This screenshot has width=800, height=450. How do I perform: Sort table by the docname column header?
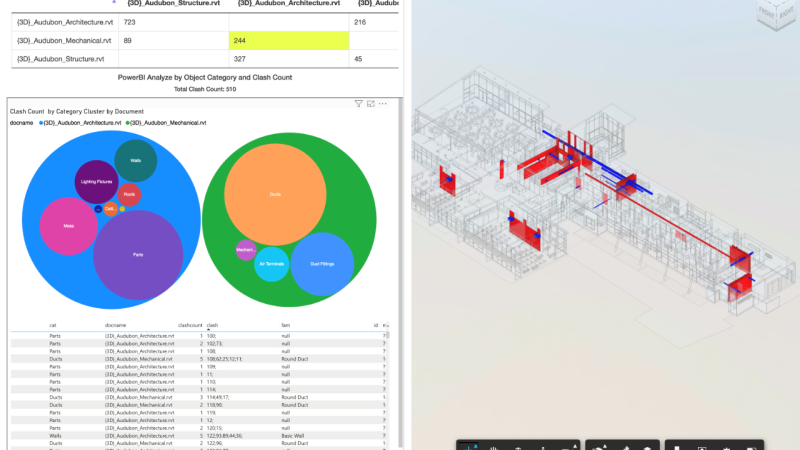tap(115, 325)
